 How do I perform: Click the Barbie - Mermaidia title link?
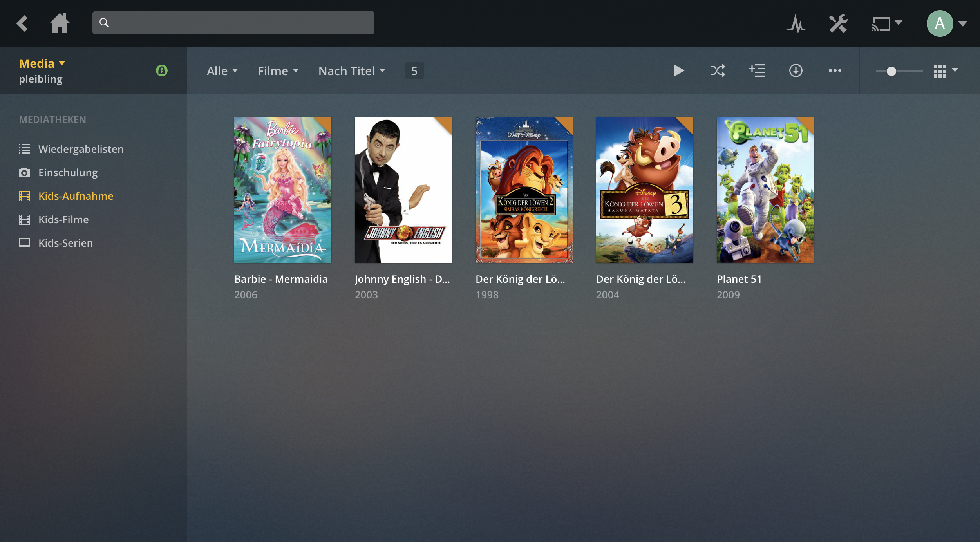coord(281,279)
